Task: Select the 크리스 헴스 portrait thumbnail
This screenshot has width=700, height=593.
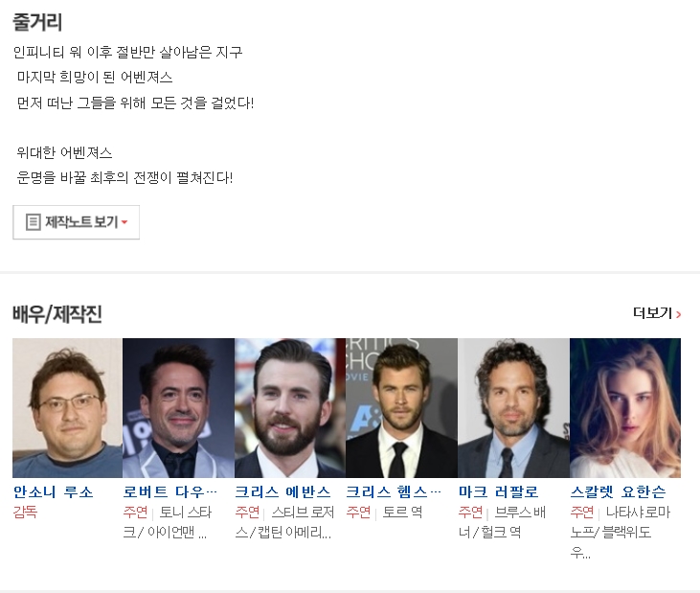Action: point(402,408)
